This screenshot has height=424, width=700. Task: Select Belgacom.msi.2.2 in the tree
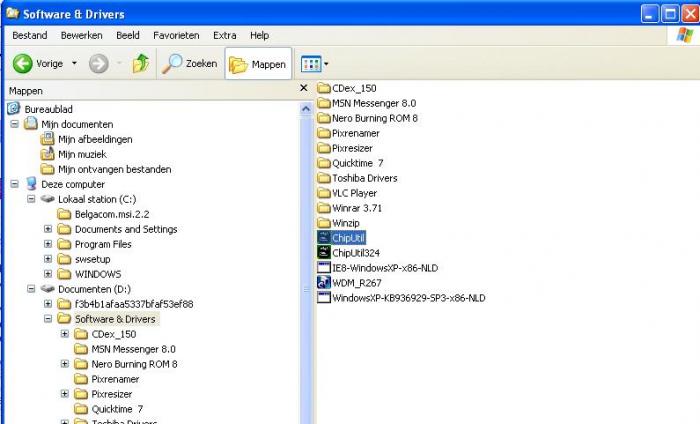[x=112, y=214]
